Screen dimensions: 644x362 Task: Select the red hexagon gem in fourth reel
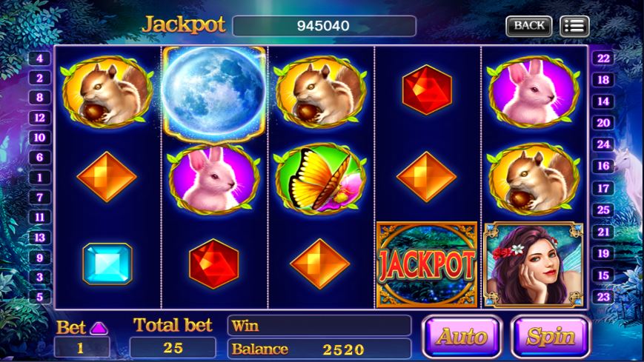pos(427,90)
